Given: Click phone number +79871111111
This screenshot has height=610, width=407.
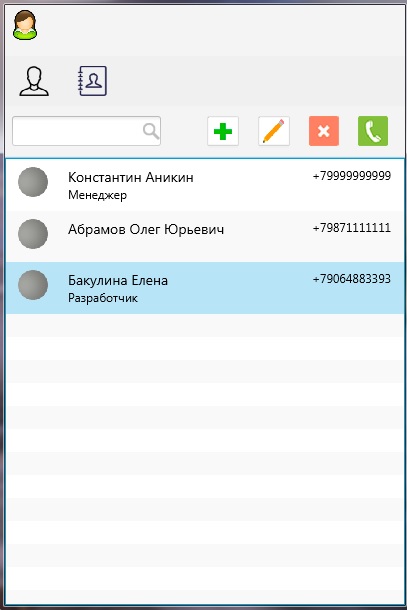Looking at the screenshot, I should (x=352, y=228).
